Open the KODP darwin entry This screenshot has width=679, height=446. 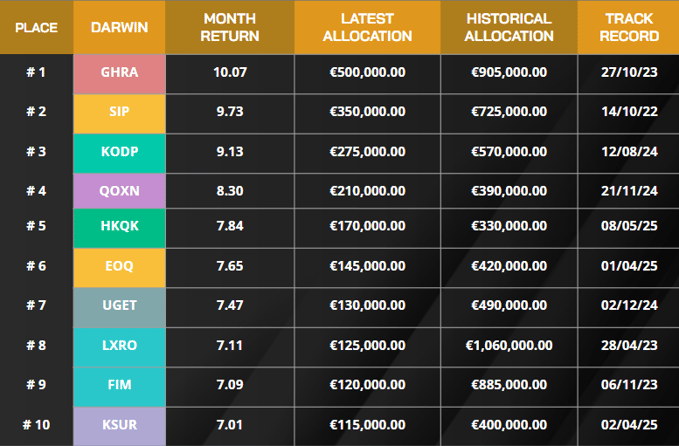[x=119, y=151]
